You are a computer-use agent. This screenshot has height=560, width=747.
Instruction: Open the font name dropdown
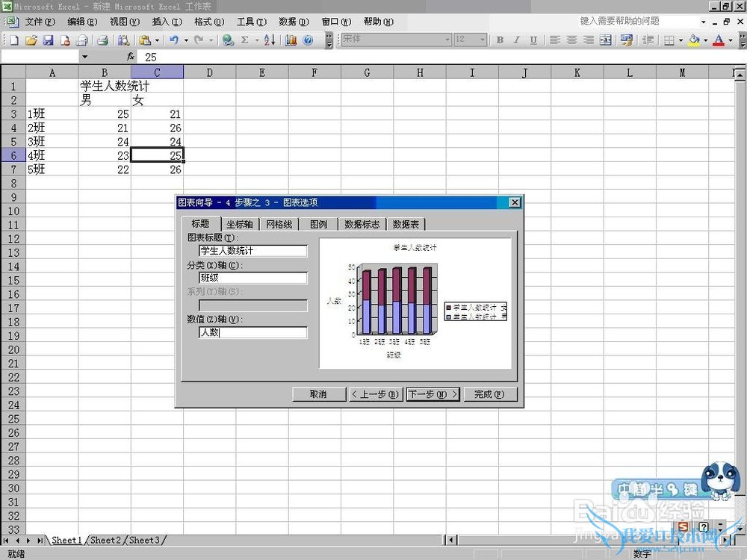pyautogui.click(x=447, y=40)
